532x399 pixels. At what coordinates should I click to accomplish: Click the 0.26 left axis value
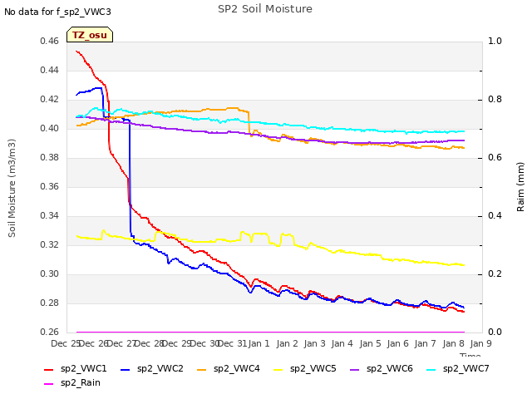click(50, 332)
